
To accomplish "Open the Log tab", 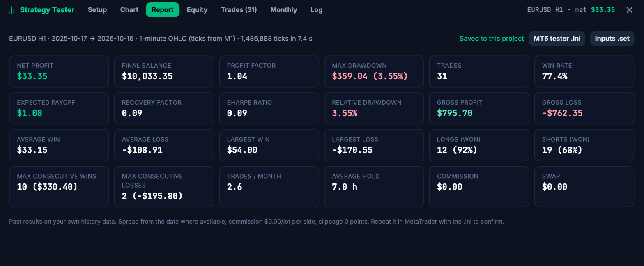I will pyautogui.click(x=317, y=10).
